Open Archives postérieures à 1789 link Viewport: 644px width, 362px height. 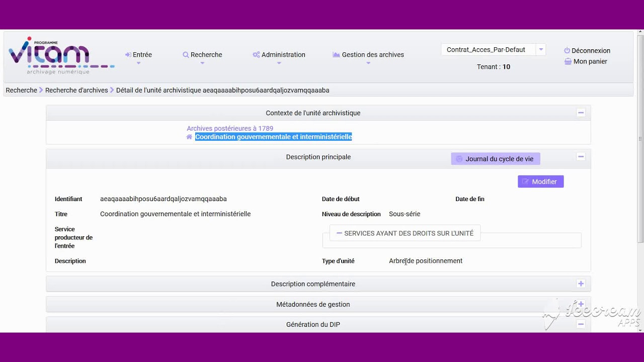230,129
